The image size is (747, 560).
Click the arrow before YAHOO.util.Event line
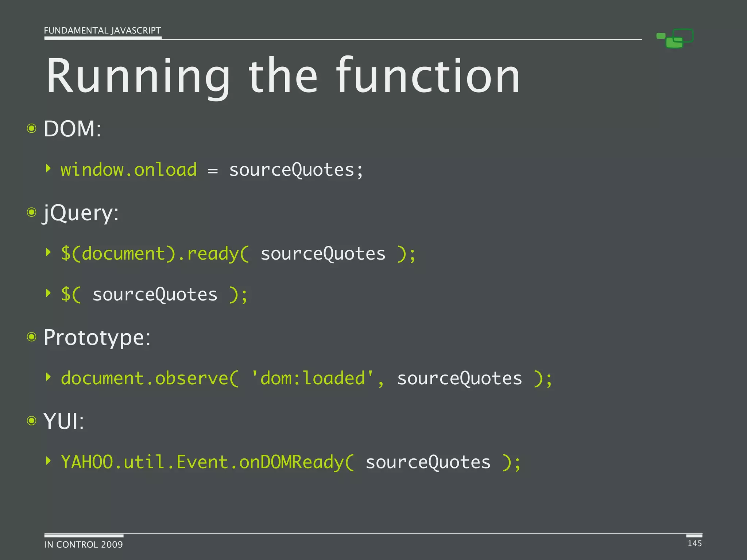click(48, 460)
